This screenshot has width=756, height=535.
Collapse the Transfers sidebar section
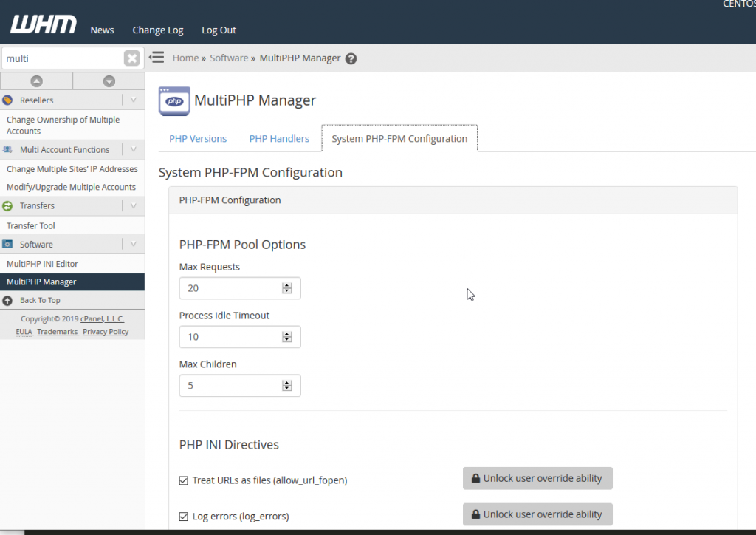[134, 205]
